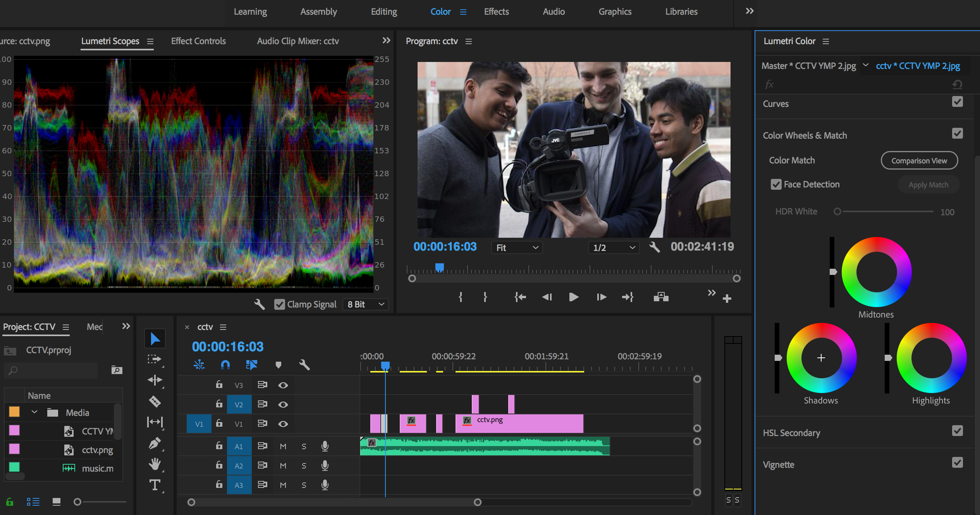Click the Lift button in Program monitor
Image resolution: width=980 pixels, height=515 pixels.
click(661, 297)
